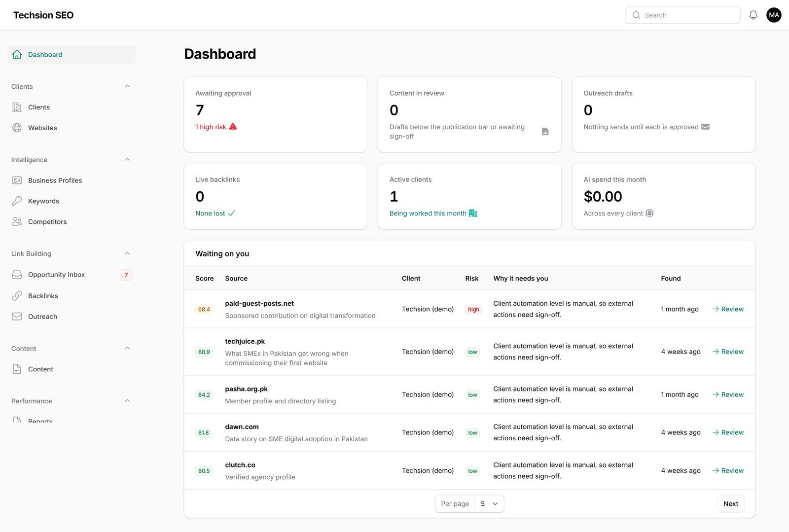Click the Keywords key icon
Viewport: 789px width, 532px height.
pyautogui.click(x=17, y=201)
